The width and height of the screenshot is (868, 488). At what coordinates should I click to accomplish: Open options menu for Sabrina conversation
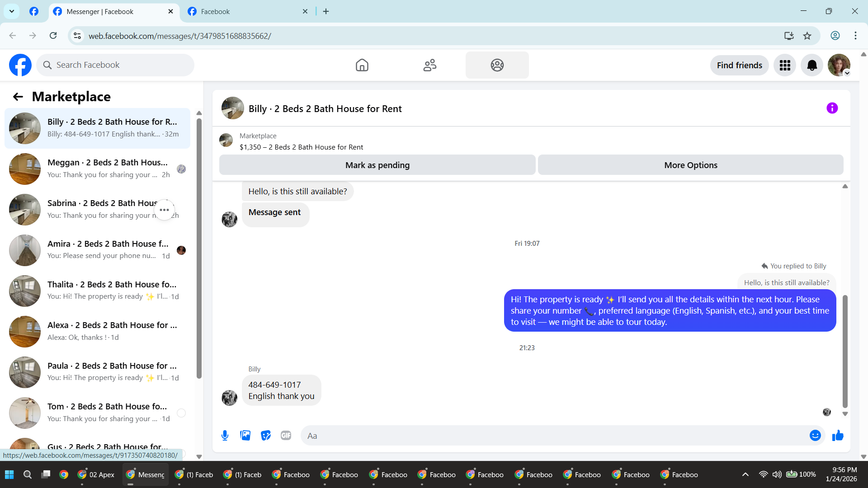pyautogui.click(x=164, y=210)
